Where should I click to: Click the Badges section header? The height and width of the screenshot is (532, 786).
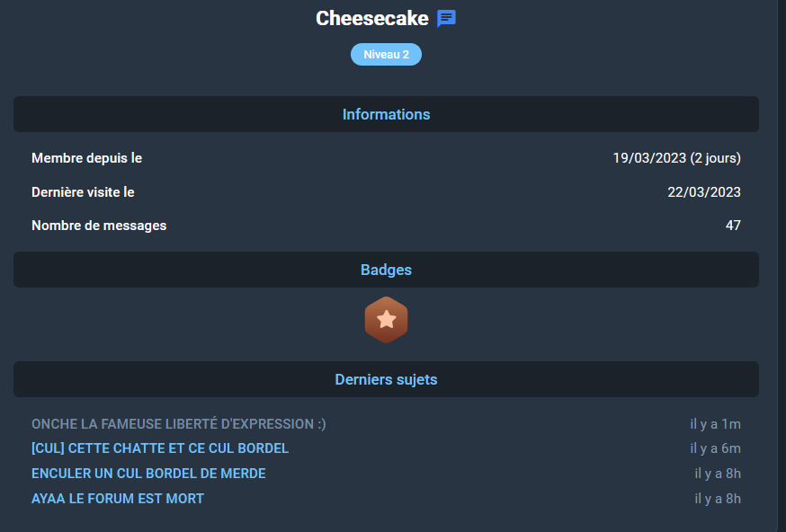click(x=386, y=270)
